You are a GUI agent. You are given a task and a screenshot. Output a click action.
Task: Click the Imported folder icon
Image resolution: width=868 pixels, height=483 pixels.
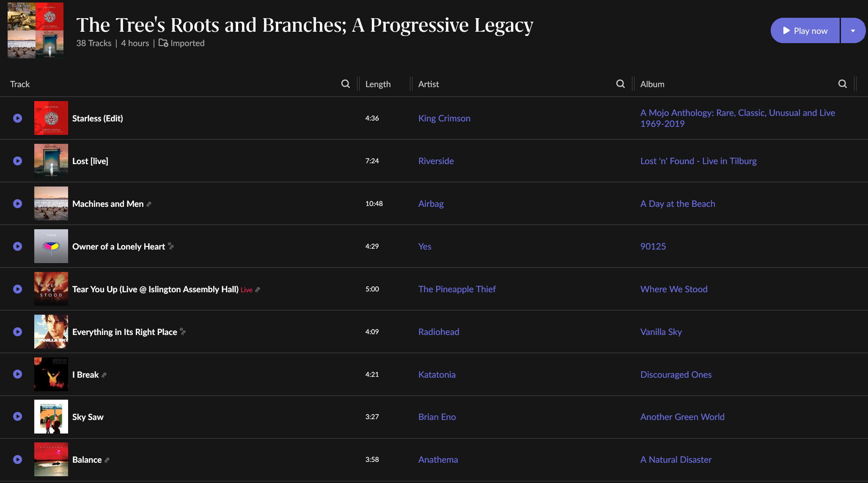[163, 43]
